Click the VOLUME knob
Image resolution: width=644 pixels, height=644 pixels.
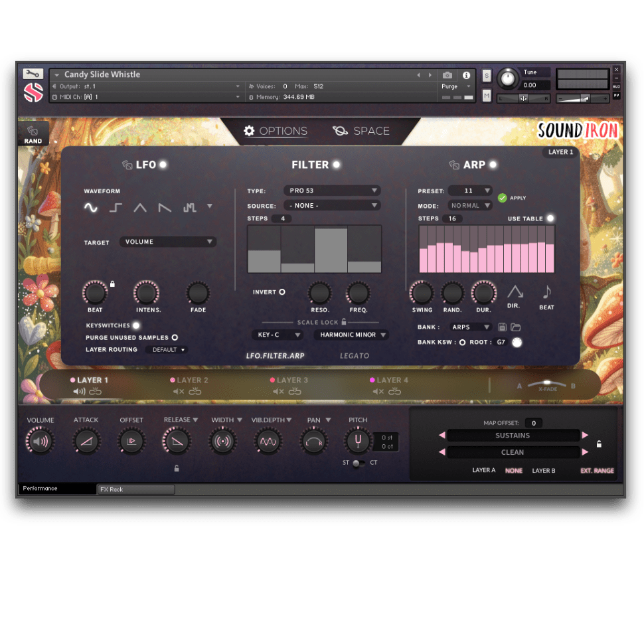point(40,442)
